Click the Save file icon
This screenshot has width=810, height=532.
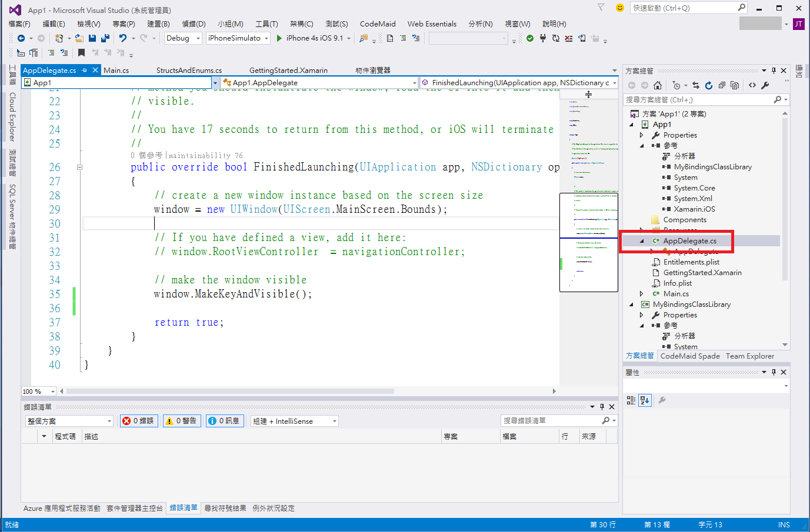click(x=92, y=38)
